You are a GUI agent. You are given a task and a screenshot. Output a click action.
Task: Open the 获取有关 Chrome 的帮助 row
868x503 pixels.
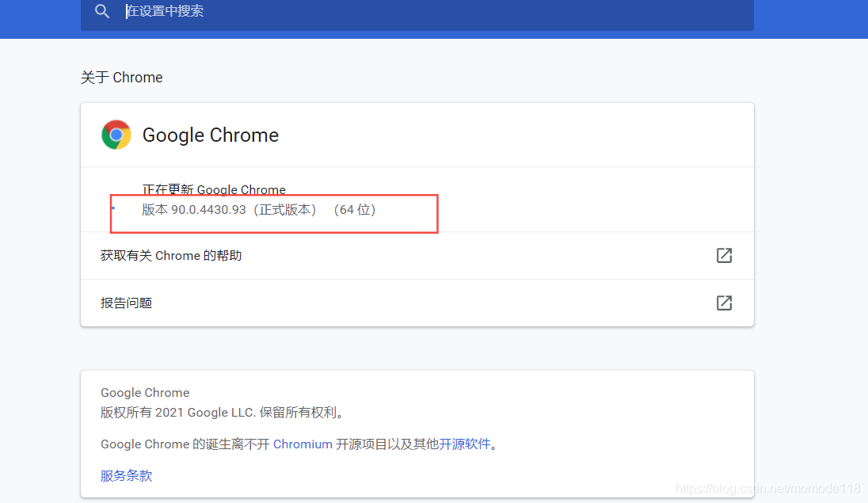[x=417, y=255]
